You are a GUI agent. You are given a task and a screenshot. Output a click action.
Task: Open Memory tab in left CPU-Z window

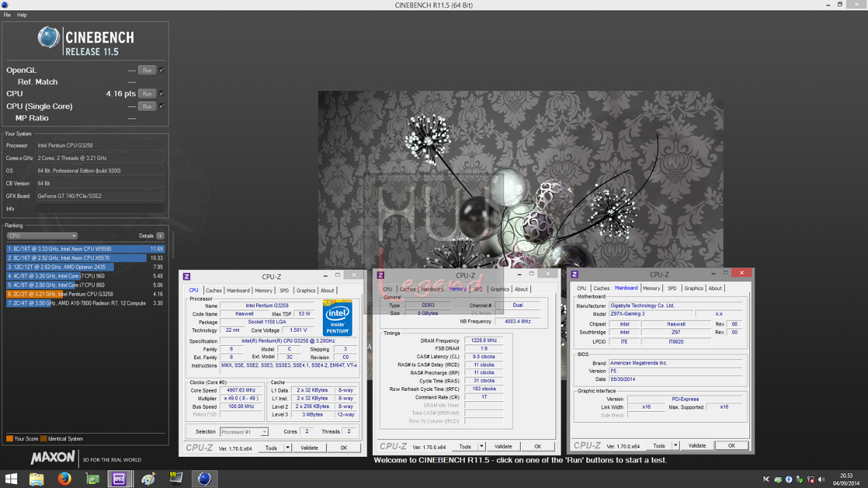(264, 291)
